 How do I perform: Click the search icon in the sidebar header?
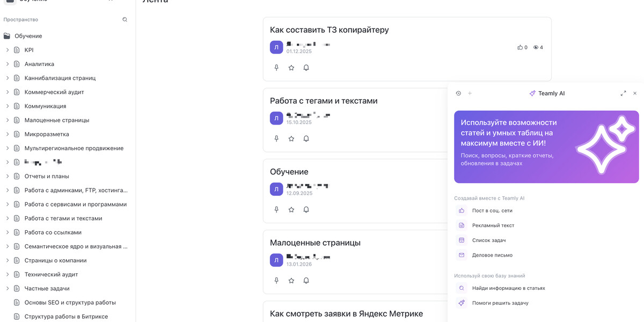pyautogui.click(x=125, y=20)
